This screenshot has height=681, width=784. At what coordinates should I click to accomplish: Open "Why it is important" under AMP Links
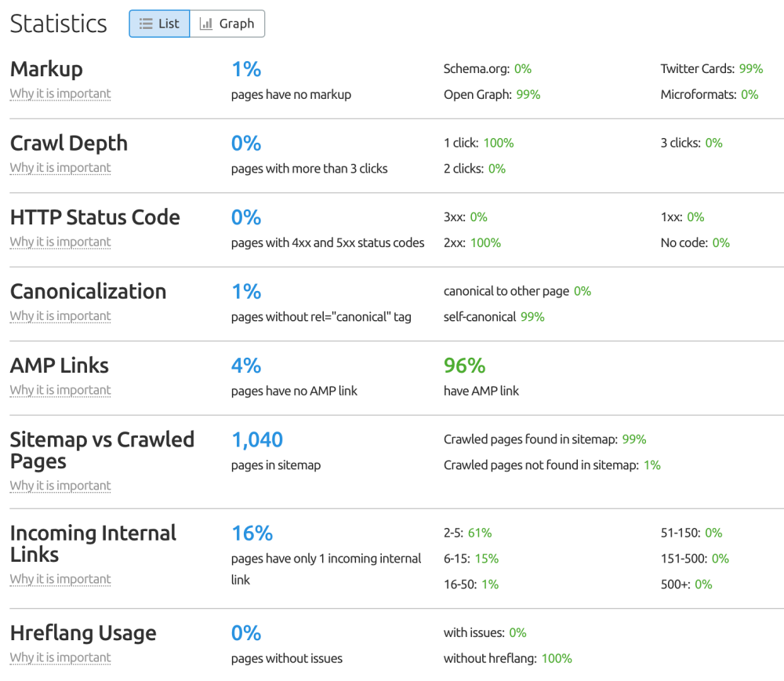[60, 390]
